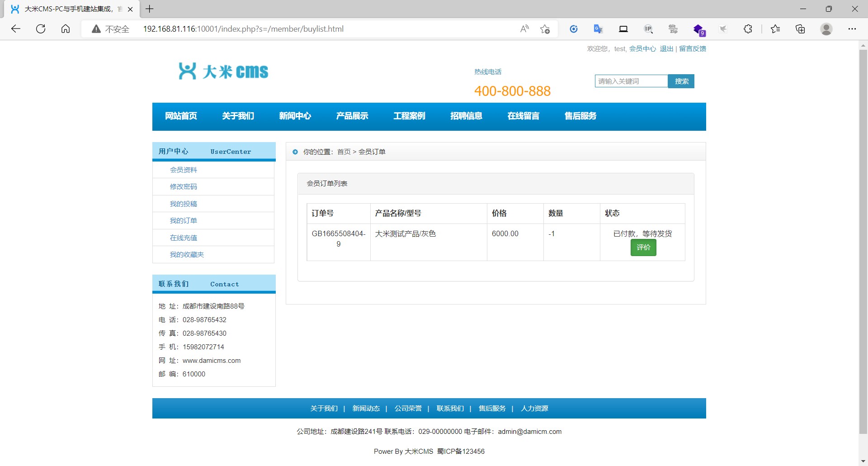The width and height of the screenshot is (868, 466).
Task: Click footer link 售后服务
Action: [492, 409]
